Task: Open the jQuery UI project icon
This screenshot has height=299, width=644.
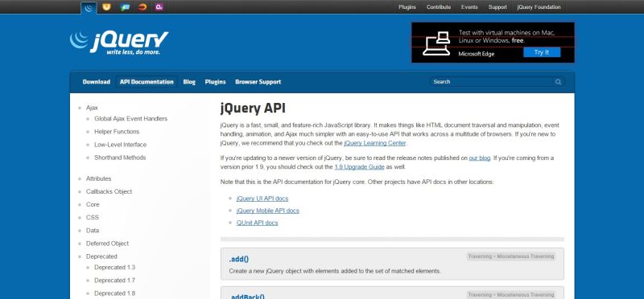Action: coord(106,6)
